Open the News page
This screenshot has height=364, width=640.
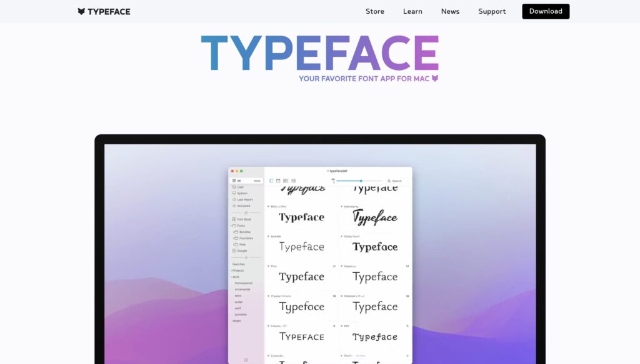450,11
